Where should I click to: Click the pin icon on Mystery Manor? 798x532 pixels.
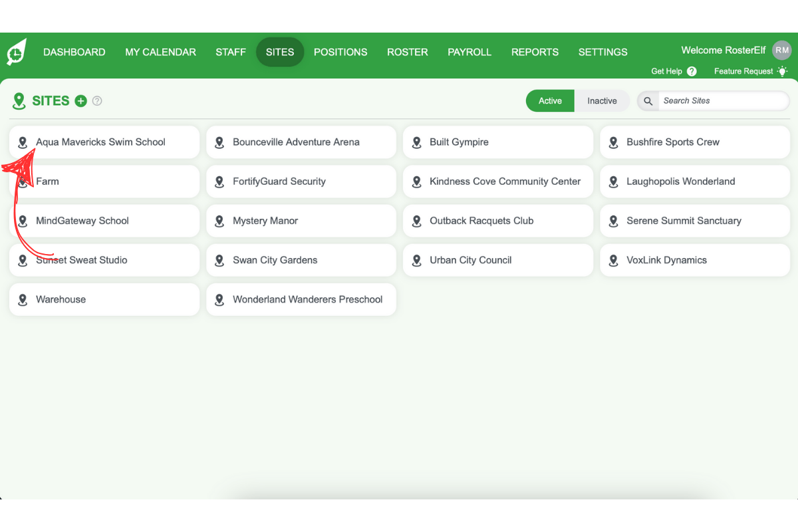click(x=219, y=221)
